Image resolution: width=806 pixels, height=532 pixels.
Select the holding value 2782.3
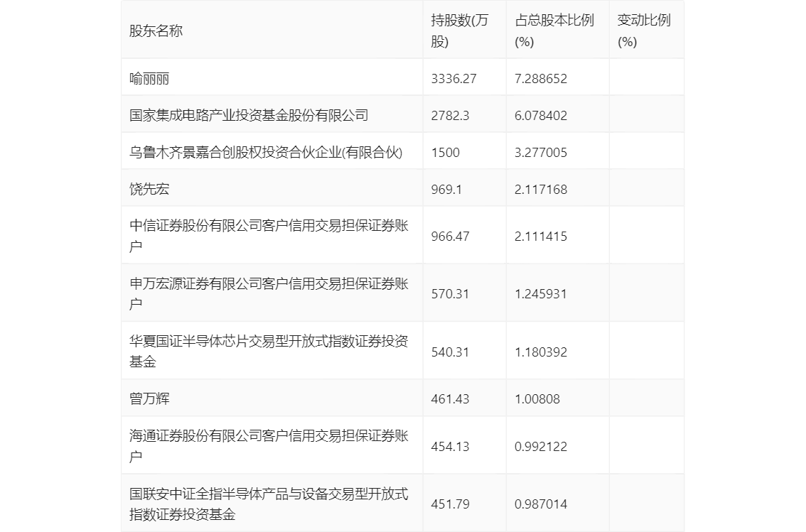[x=451, y=116]
